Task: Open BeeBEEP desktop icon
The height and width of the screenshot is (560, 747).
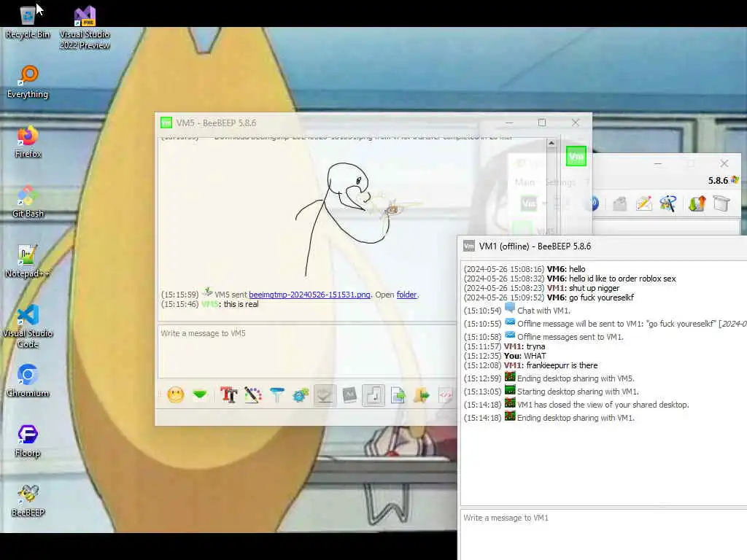Action: tap(28, 500)
